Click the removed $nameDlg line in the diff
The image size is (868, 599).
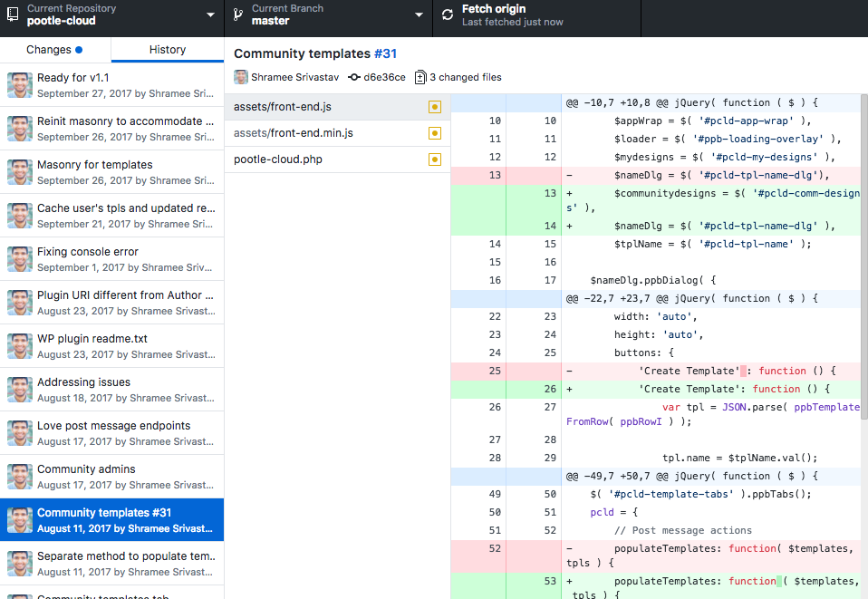click(x=656, y=175)
